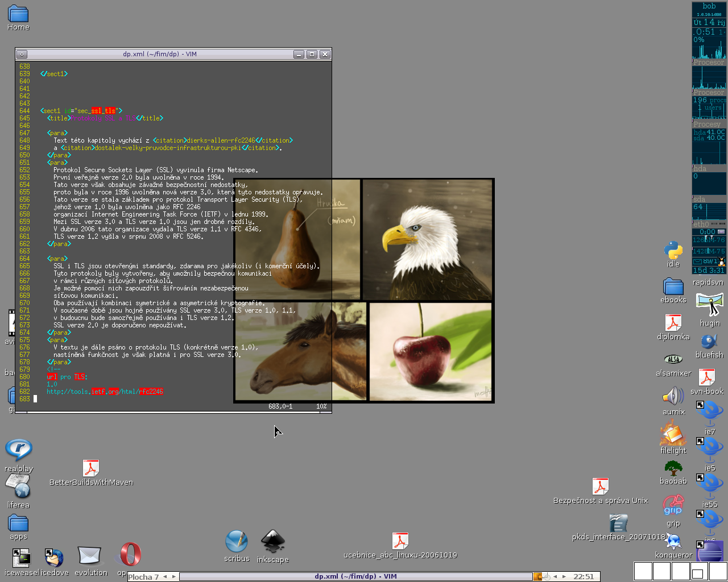Open ucebnice_abc_linuxu-20061019 PDF icon
Viewport: 728px width, 582px height.
coord(400,541)
